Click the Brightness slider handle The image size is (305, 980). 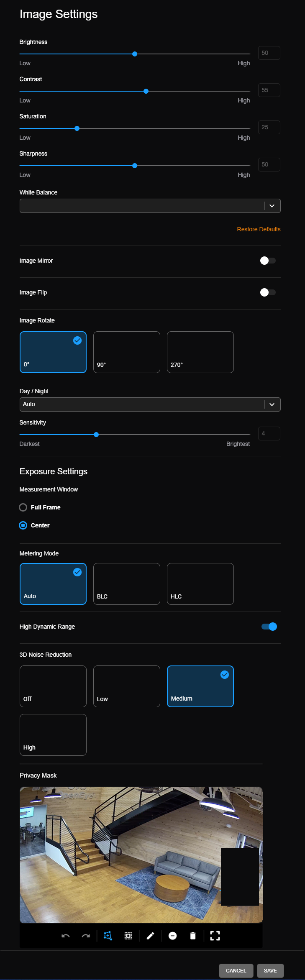point(135,54)
